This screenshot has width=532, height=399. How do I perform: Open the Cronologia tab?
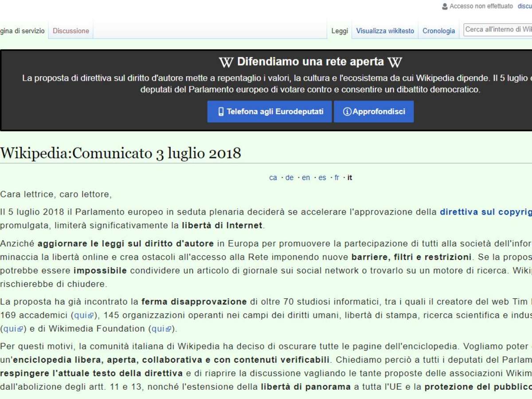tap(438, 31)
